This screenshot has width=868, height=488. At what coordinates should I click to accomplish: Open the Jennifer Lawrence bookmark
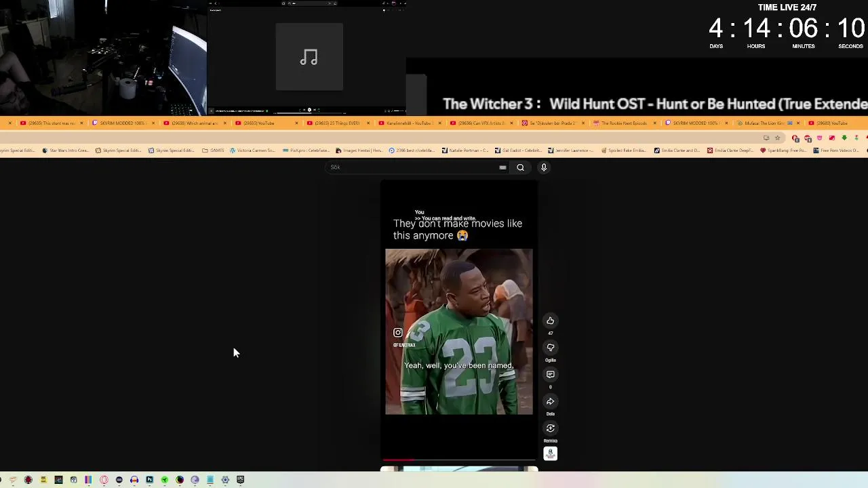[570, 150]
